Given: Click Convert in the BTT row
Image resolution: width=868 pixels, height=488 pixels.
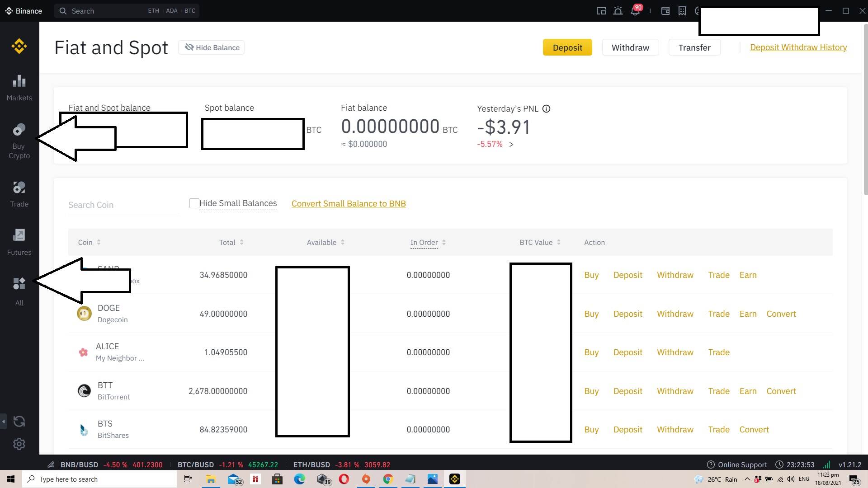Looking at the screenshot, I should click(781, 391).
